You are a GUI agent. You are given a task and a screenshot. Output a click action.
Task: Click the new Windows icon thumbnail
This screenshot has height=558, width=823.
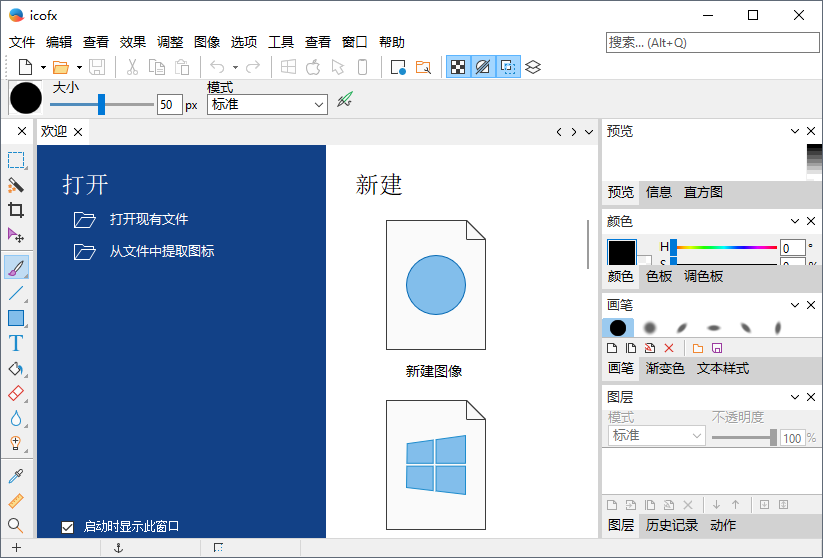(436, 465)
